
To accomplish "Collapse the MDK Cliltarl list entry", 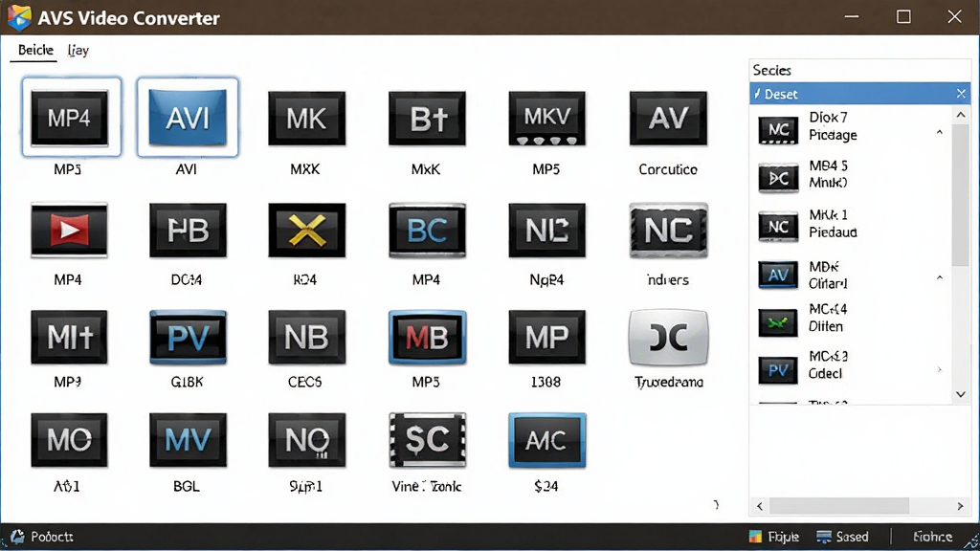I will pos(940,278).
